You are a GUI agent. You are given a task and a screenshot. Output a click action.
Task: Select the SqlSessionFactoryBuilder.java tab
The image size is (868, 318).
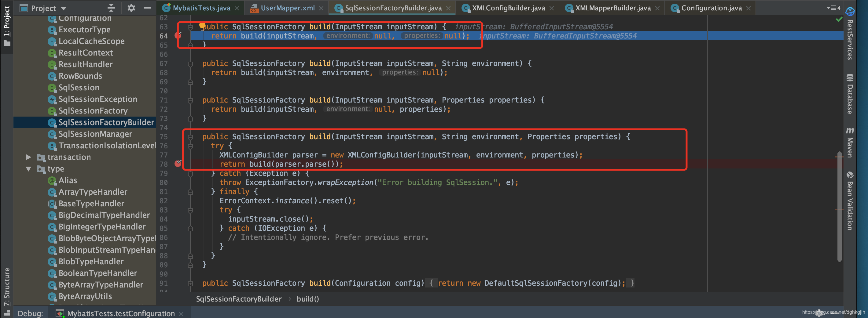[x=393, y=8]
